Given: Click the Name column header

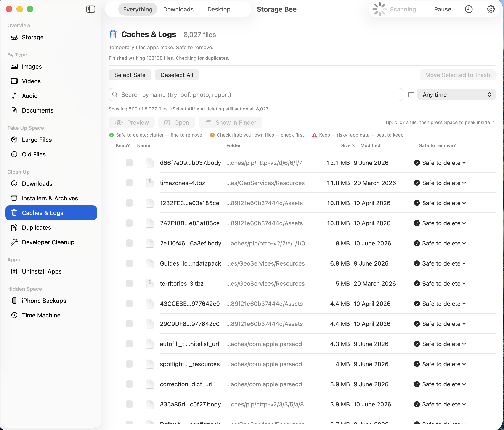Looking at the screenshot, I should (143, 145).
